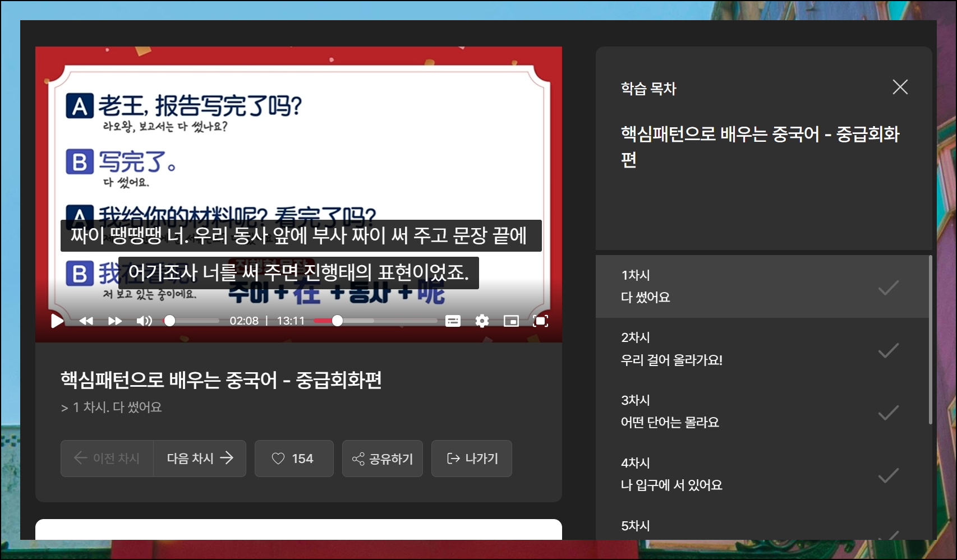957x560 pixels.
Task: Click the checkmark for 2차시
Action: point(888,350)
